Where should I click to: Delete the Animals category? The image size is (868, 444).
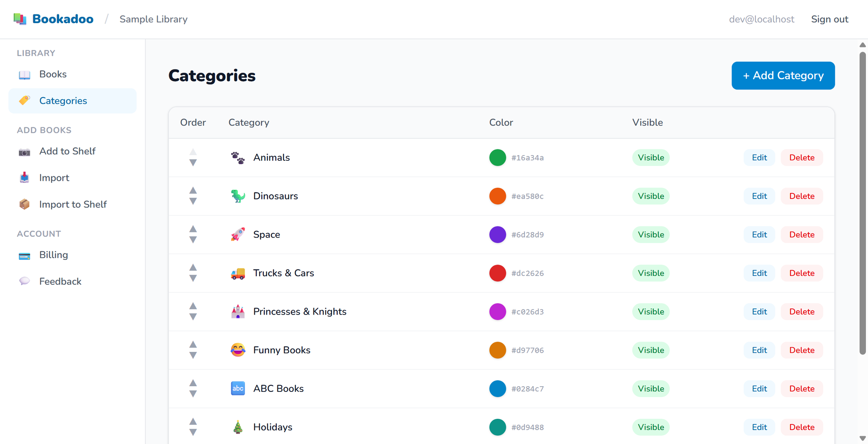pos(801,158)
